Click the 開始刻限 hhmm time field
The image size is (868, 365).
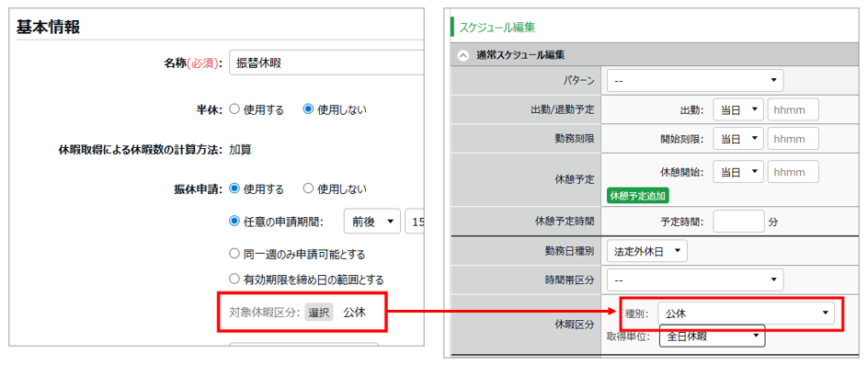(794, 139)
